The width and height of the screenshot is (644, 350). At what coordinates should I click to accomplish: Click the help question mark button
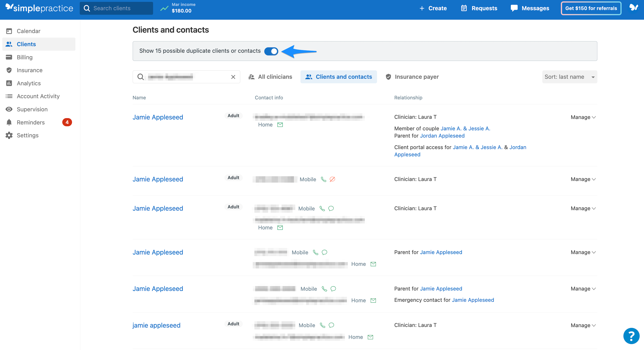631,336
